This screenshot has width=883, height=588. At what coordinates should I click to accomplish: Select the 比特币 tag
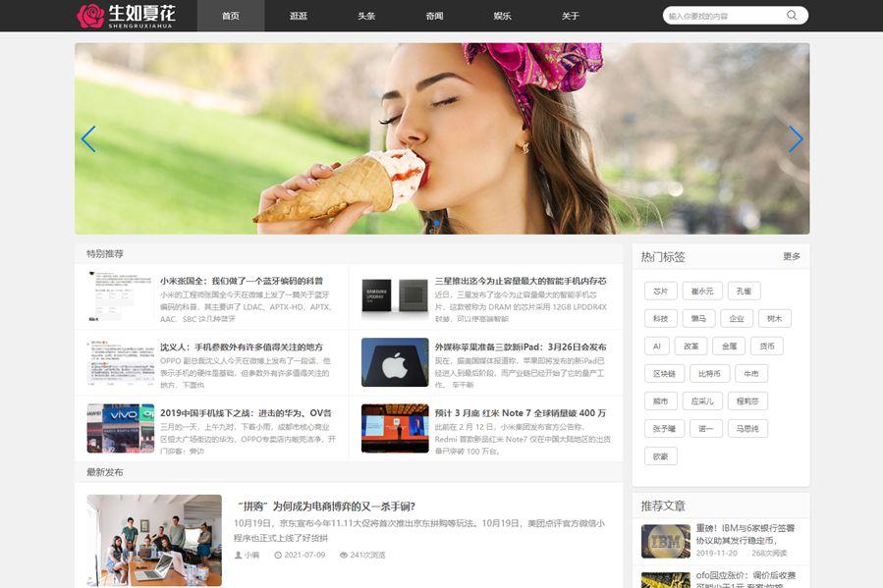709,374
